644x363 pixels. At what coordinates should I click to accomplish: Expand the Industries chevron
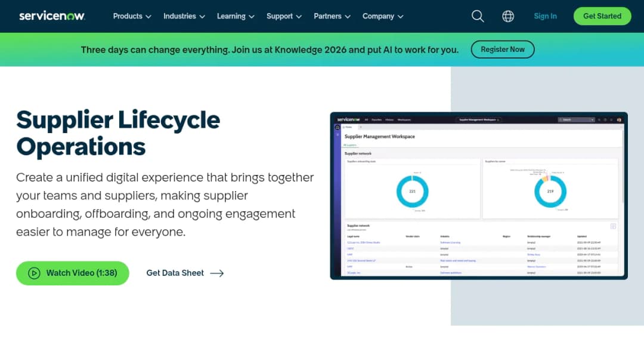[x=202, y=17]
